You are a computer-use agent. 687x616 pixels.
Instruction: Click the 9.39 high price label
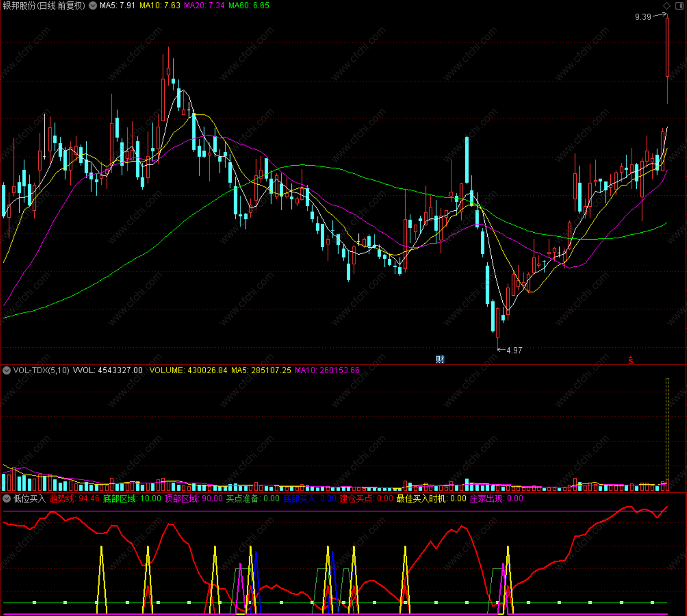click(x=643, y=17)
